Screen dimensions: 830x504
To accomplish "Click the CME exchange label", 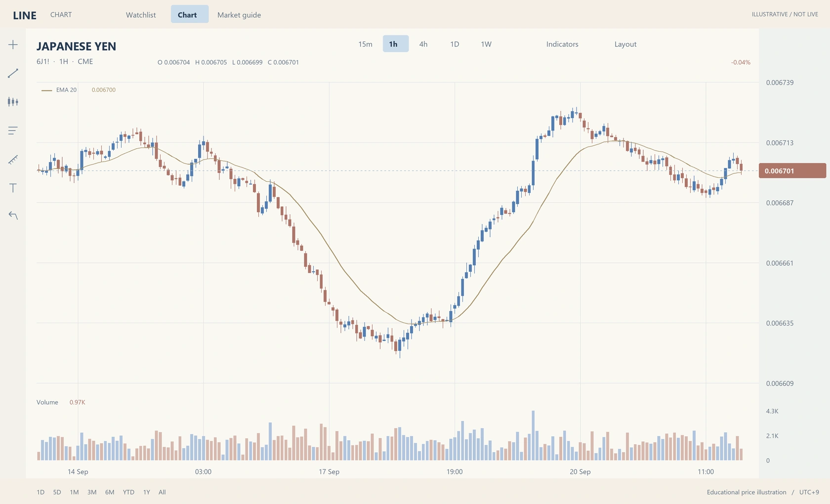I will pos(85,62).
